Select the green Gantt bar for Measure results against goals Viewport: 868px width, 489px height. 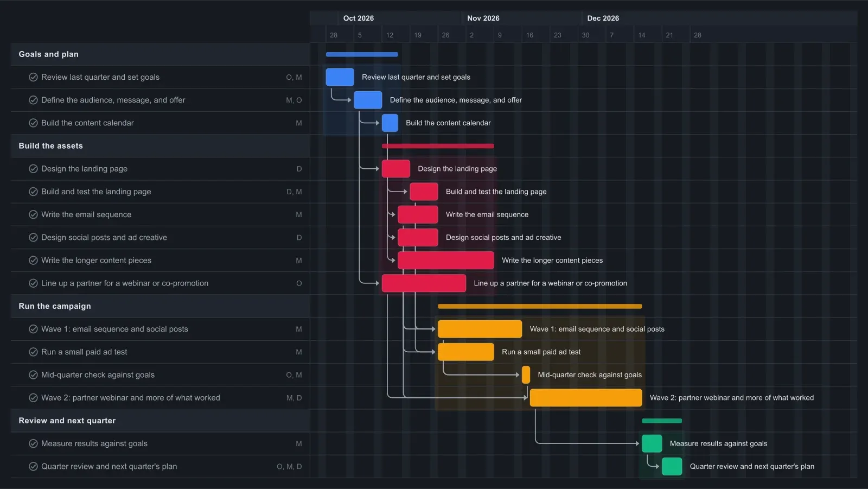point(652,443)
